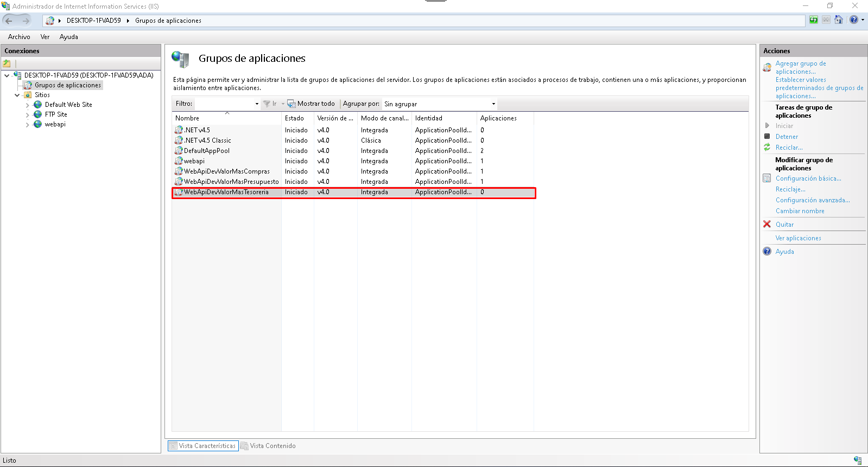Collapse the DESKTOP-1FVAD59 server node
The image size is (868, 467).
pos(7,75)
